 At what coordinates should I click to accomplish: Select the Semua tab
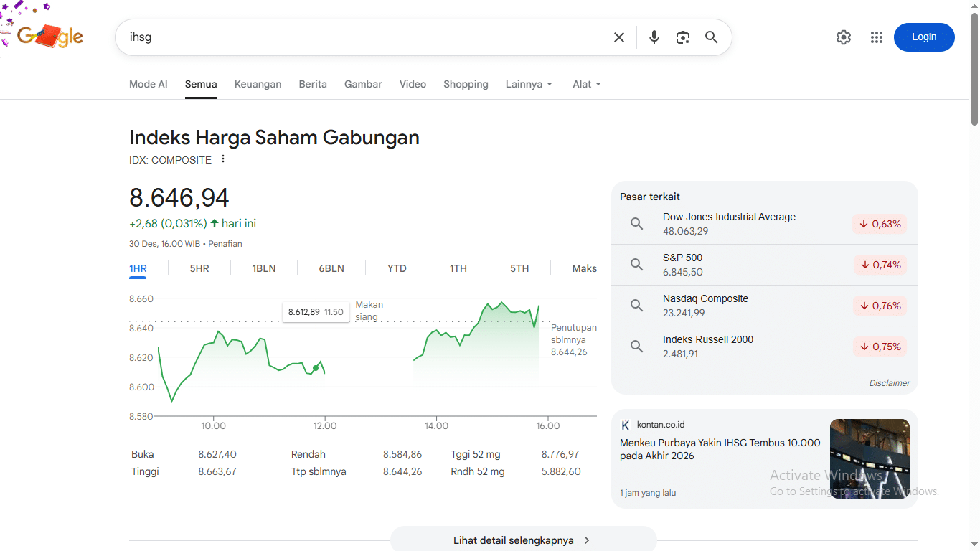pyautogui.click(x=201, y=84)
